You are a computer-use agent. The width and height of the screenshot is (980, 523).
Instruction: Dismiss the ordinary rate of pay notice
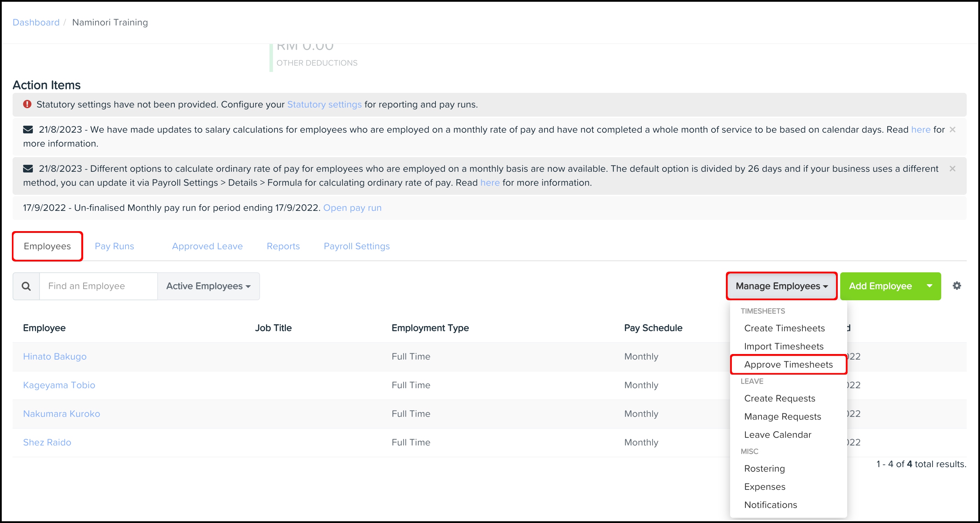[952, 169]
